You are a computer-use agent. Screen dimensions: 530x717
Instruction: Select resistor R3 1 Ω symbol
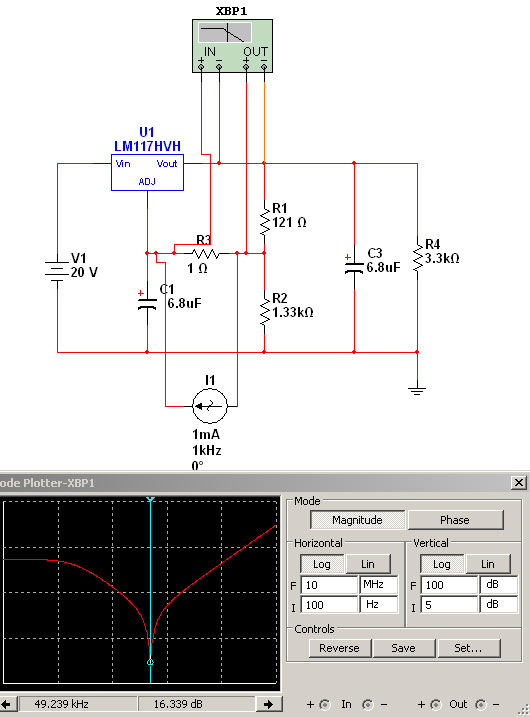(205, 253)
